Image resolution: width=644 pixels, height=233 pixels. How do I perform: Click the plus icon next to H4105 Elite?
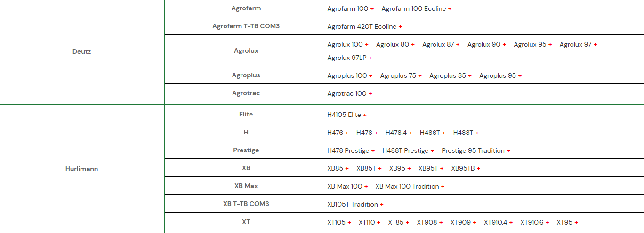pos(365,115)
